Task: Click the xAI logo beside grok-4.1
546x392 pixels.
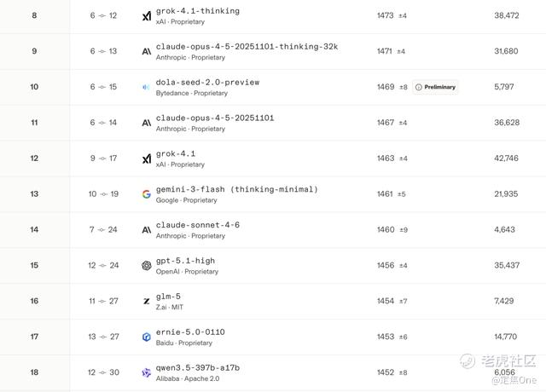Action: [147, 159]
